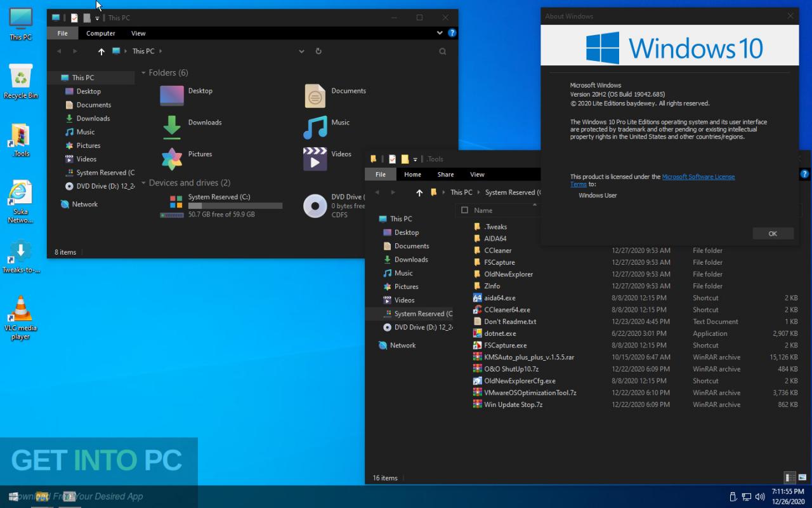
Task: Open the File menu in This PC window
Action: pos(62,33)
